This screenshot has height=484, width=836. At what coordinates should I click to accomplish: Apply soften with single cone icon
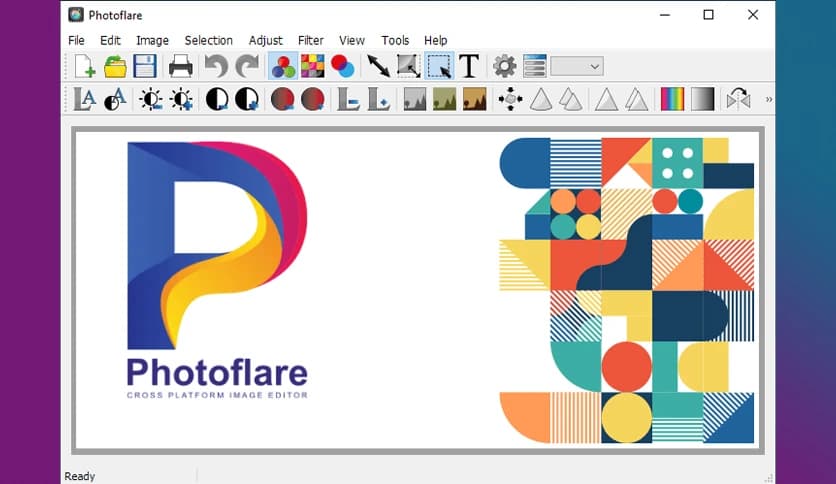pos(541,99)
